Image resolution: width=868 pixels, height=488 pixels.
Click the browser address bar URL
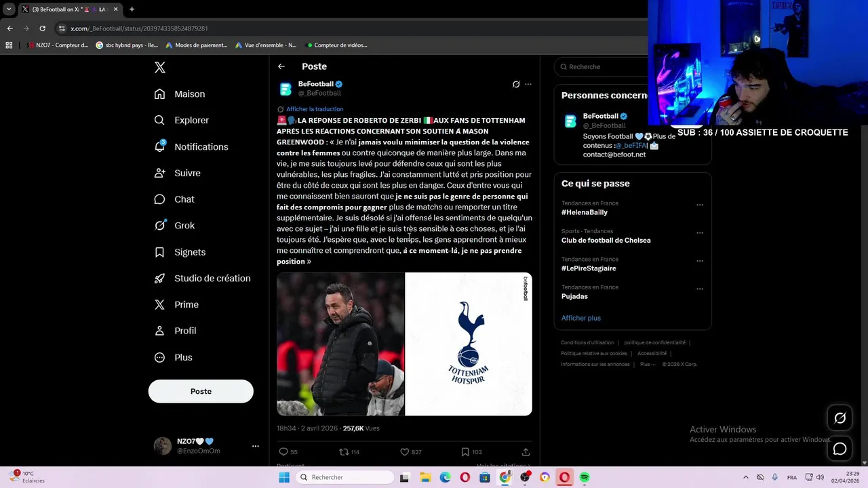(139, 28)
